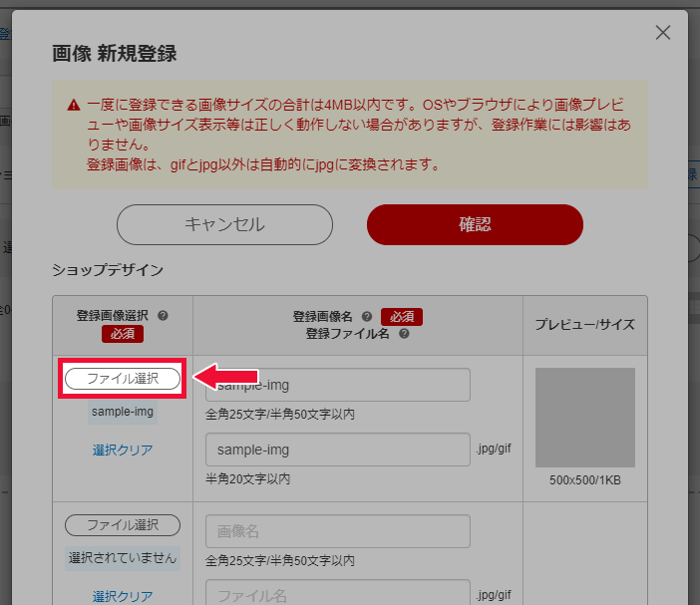Image resolution: width=700 pixels, height=605 pixels.
Task: Click the empty ファイル名 input field
Action: (x=337, y=595)
